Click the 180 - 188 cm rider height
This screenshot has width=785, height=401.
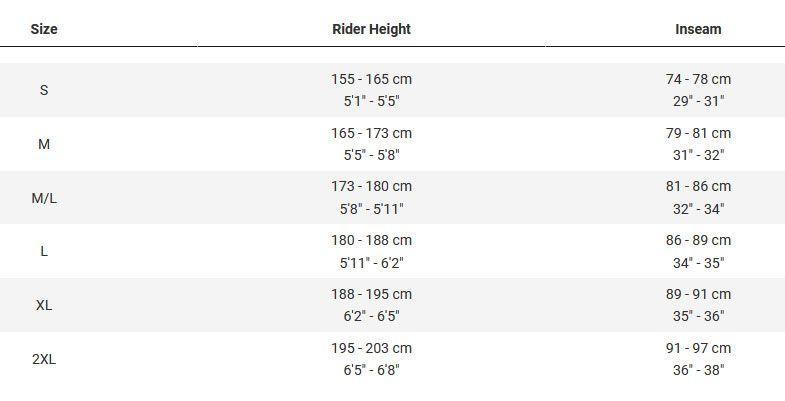(x=371, y=241)
